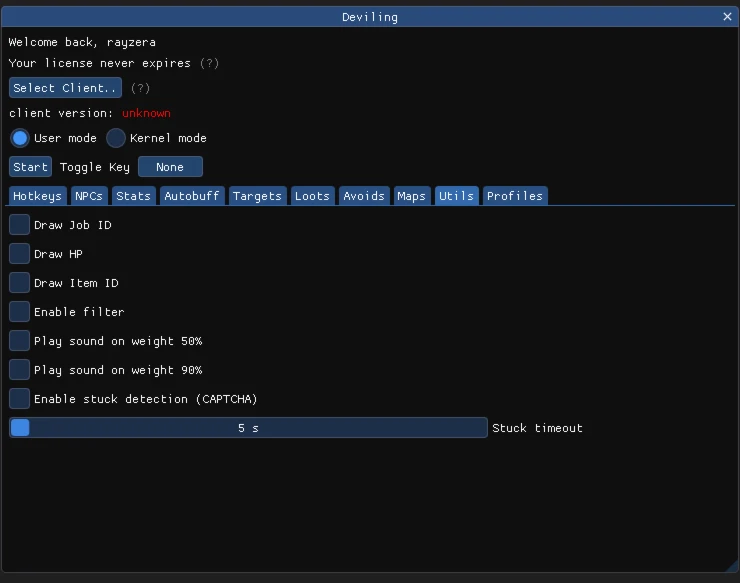Toggle stuck detection (CAPTCHA) checkbox
740x583 pixels.
pyautogui.click(x=20, y=399)
